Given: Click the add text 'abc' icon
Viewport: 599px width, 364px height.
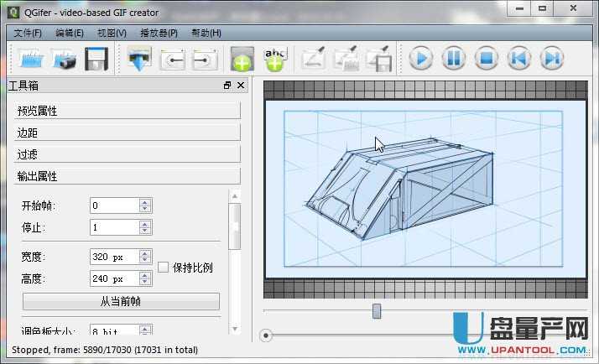Looking at the screenshot, I should (274, 59).
